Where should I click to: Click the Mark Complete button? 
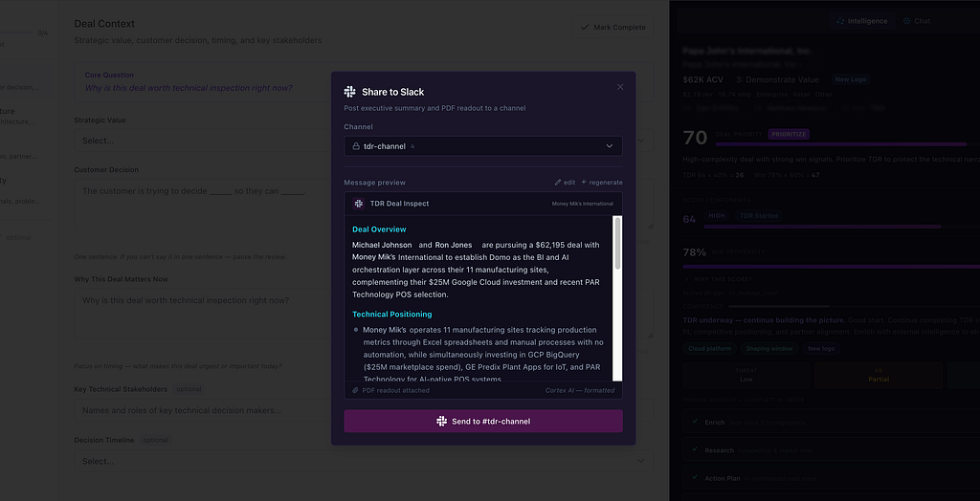[x=612, y=28]
